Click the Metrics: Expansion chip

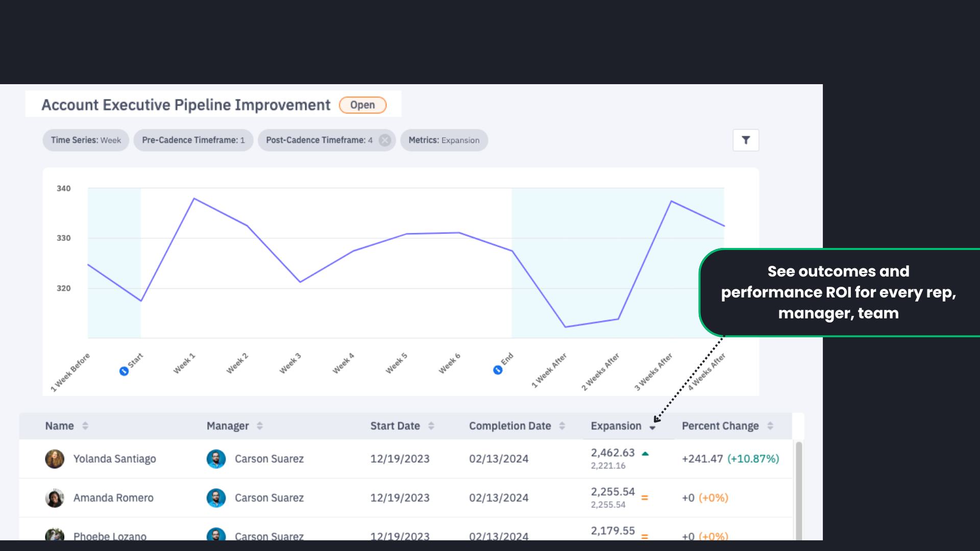tap(444, 140)
